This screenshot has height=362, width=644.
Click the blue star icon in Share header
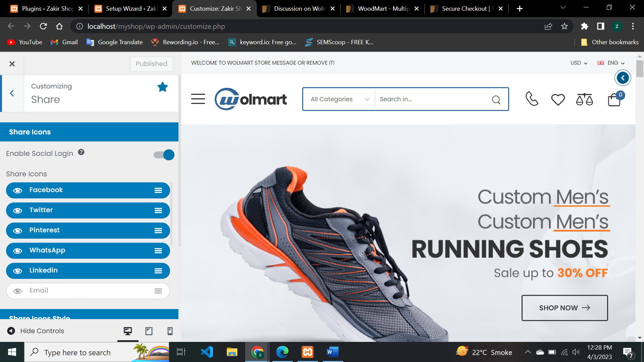(x=163, y=87)
